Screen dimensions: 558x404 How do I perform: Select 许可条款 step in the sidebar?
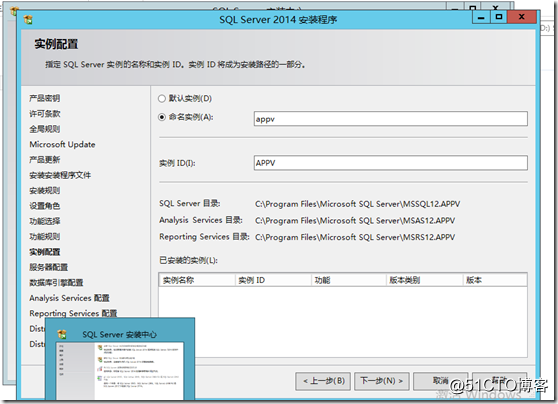point(45,114)
